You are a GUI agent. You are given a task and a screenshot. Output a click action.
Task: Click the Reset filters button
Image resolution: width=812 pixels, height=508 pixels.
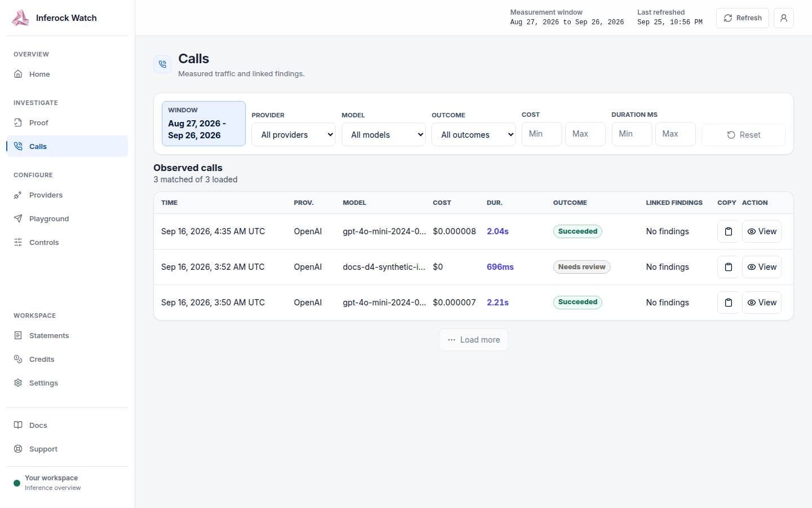(743, 135)
